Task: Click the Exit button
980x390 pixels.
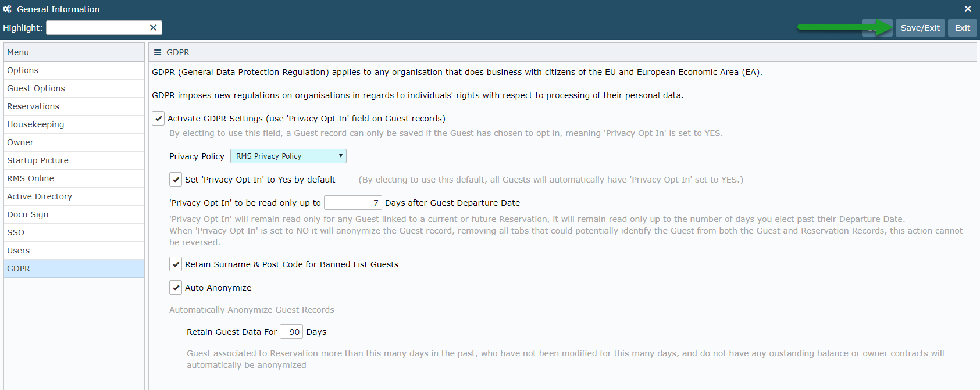Action: (x=963, y=28)
